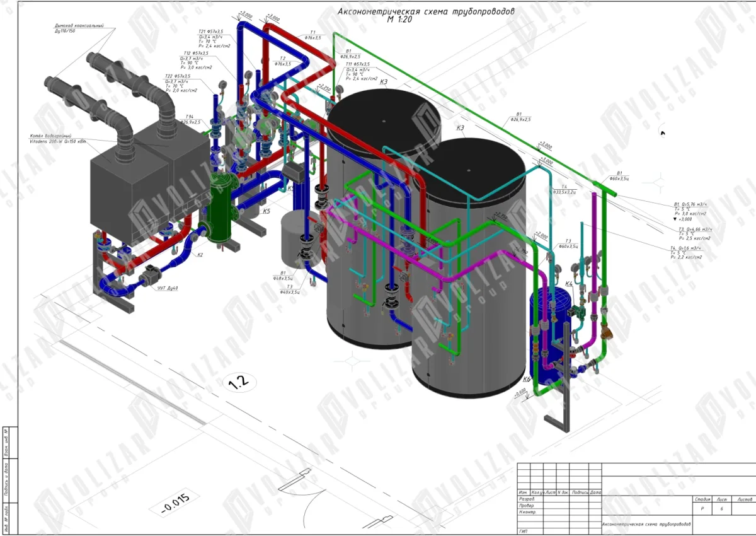Select the 'Т22 Φ57x3,5' pipe label

(178, 76)
